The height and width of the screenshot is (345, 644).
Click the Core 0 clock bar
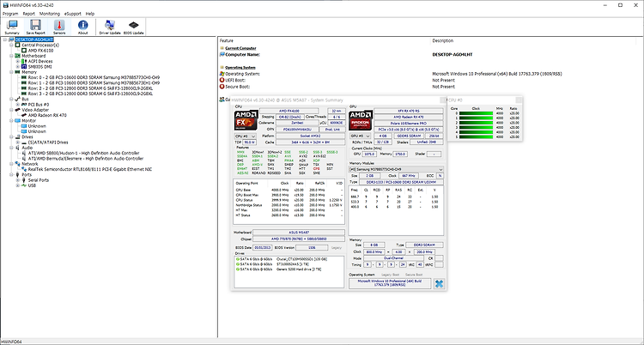pyautogui.click(x=476, y=113)
